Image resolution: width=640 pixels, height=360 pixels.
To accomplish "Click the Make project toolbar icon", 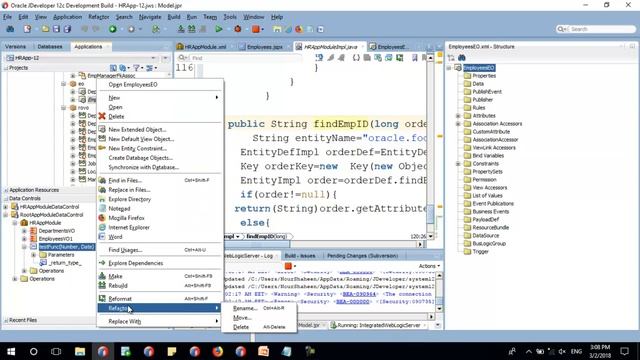I will [x=181, y=29].
